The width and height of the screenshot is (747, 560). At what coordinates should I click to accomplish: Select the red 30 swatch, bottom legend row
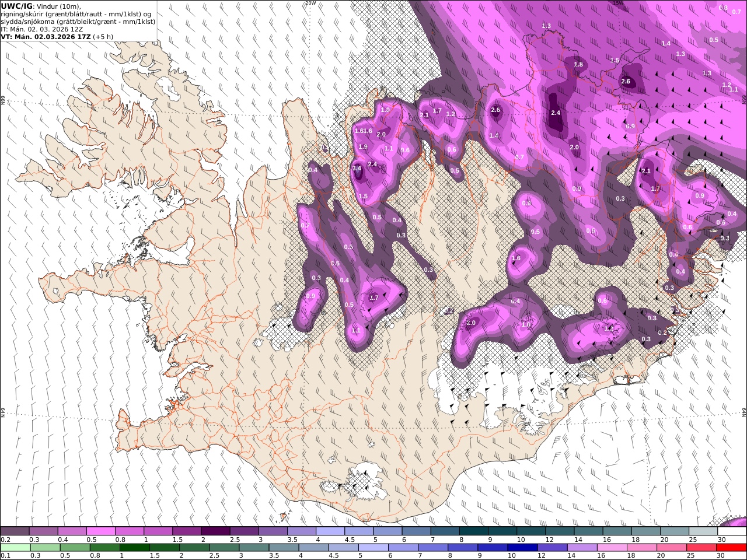(x=731, y=547)
